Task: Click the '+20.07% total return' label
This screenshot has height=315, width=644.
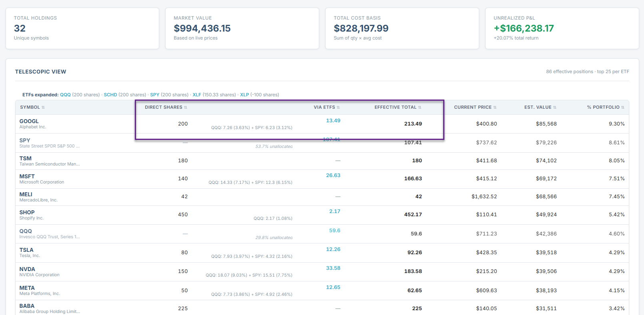Action: coord(516,38)
